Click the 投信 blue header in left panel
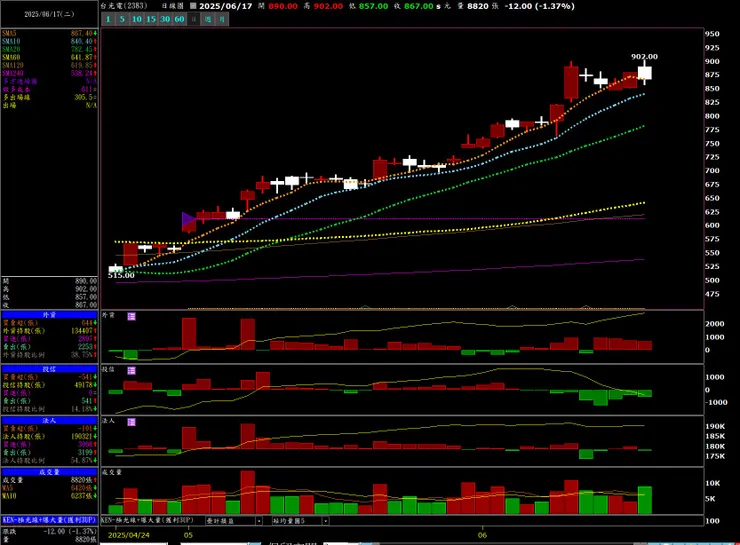 (x=49, y=369)
